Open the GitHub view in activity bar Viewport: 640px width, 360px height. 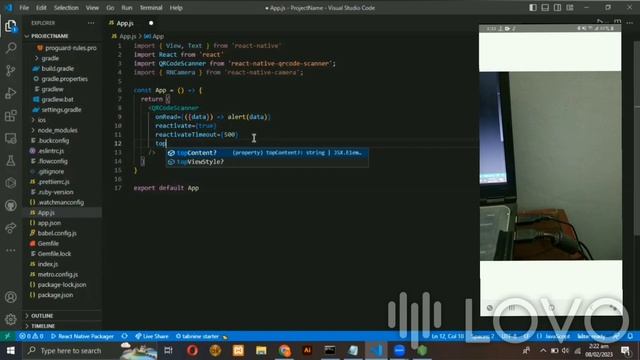coord(11,205)
